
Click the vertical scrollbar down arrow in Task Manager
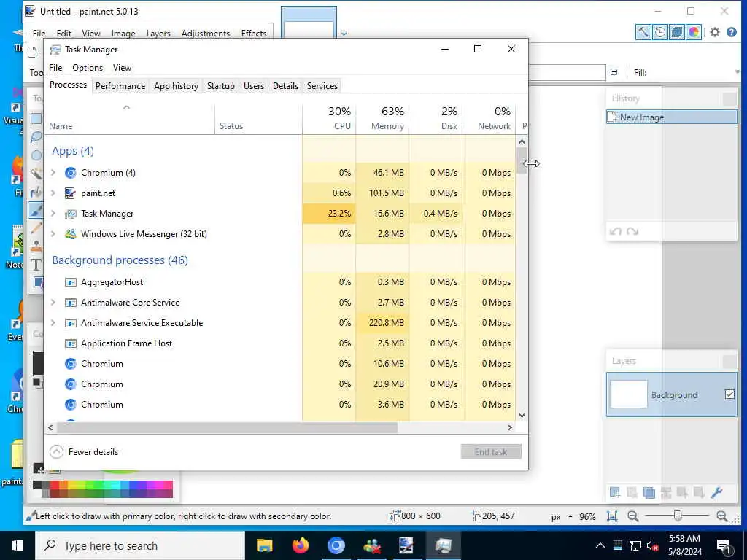(522, 415)
